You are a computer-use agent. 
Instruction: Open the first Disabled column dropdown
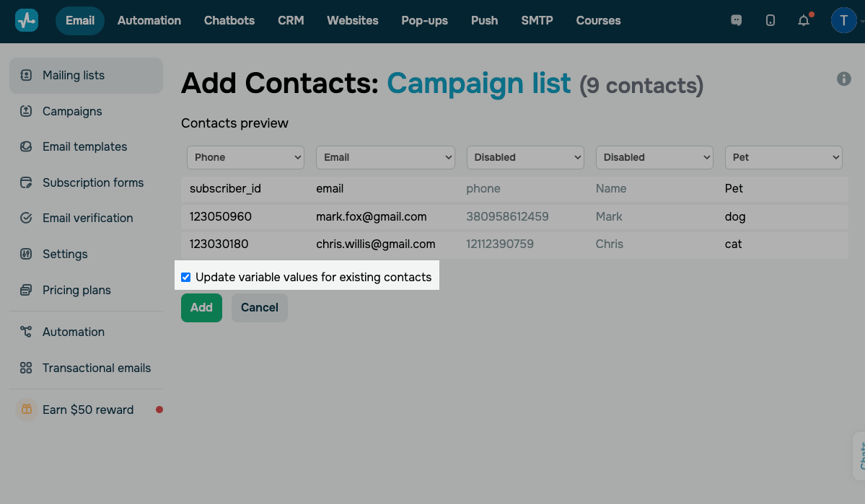(x=525, y=157)
